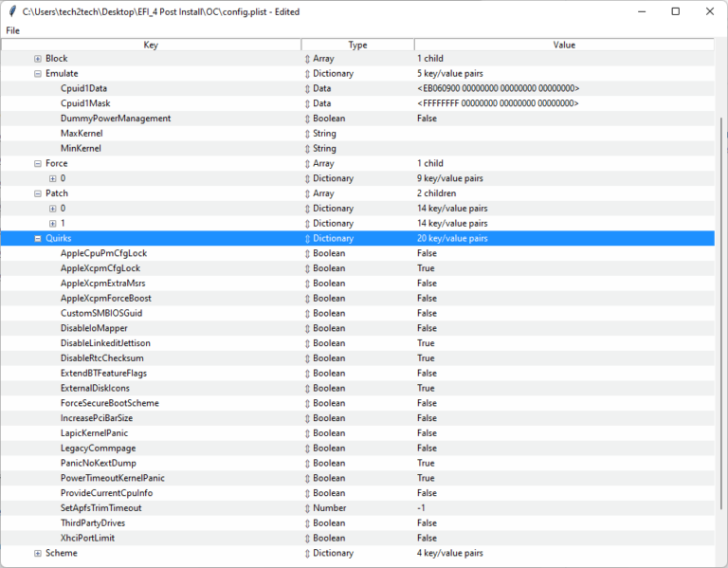
Task: Click type arrows beside Cpuid1Data Data
Action: pyautogui.click(x=307, y=89)
